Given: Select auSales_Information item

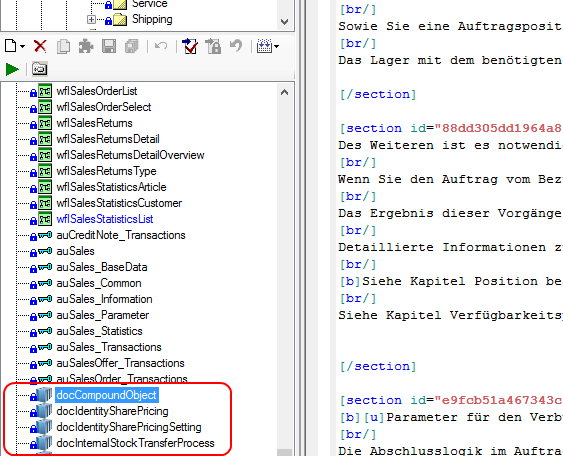Looking at the screenshot, I should coord(104,299).
